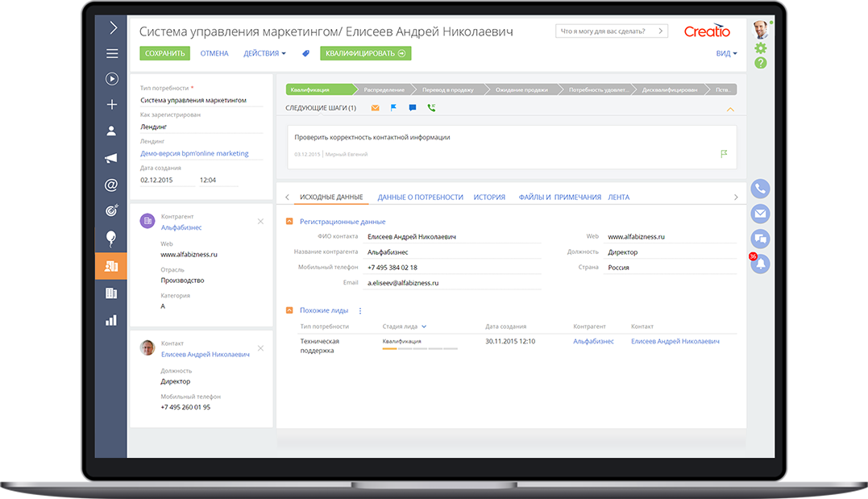
Task: Open the Альфабизнес link in similar leads table
Action: pyautogui.click(x=593, y=342)
